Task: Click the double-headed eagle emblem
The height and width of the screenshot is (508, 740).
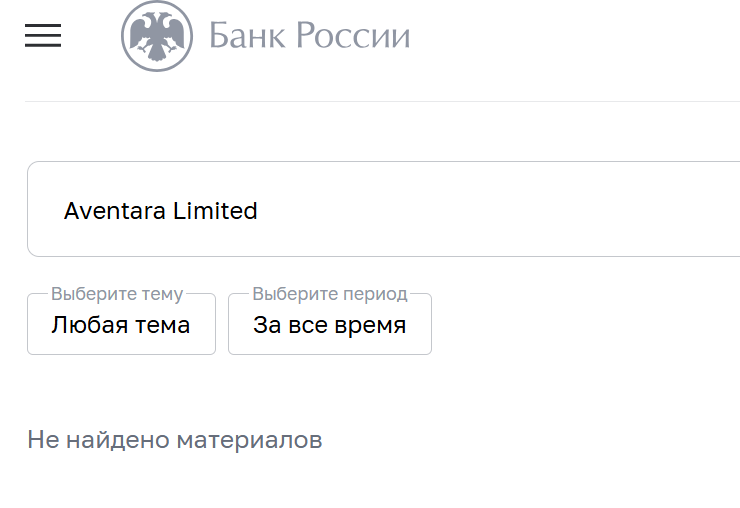Action: [157, 36]
